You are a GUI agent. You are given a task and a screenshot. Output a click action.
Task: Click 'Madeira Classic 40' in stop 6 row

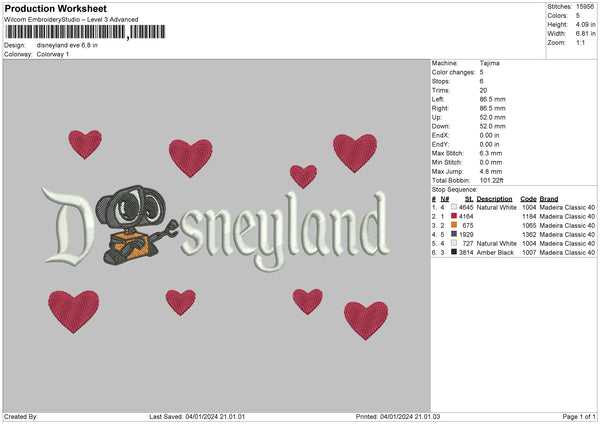coord(567,252)
